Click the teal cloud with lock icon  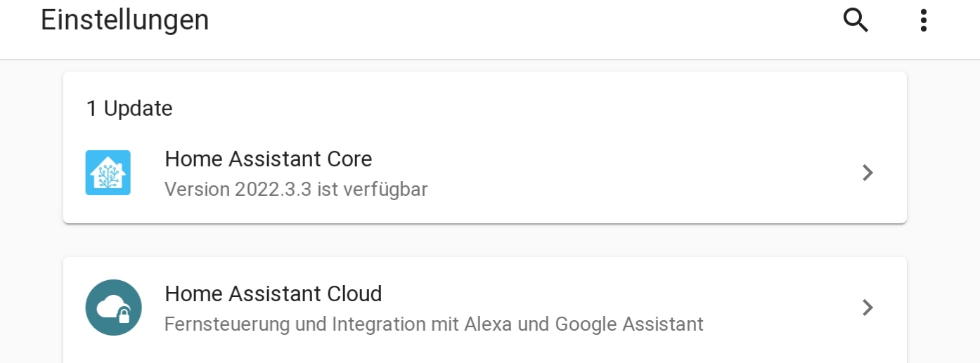(x=113, y=308)
